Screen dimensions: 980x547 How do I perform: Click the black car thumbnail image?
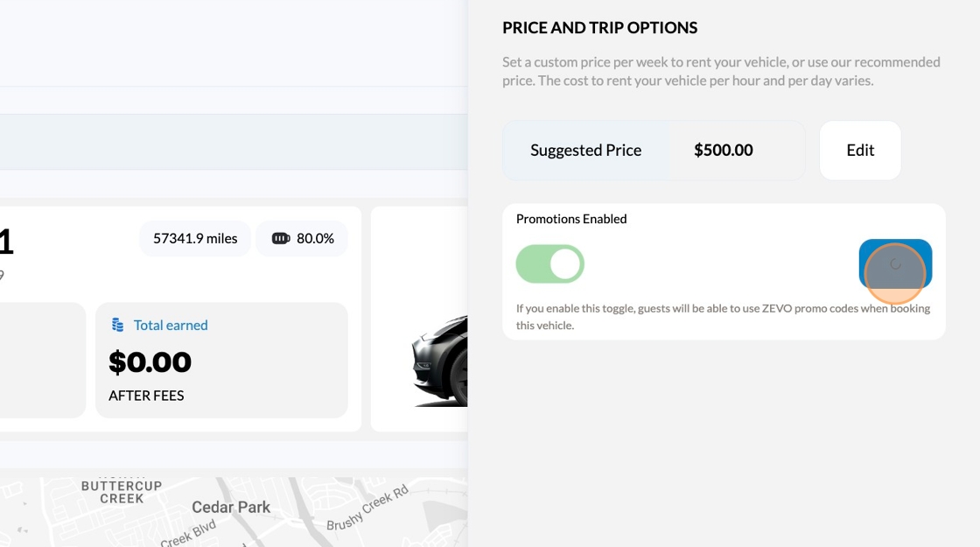coord(439,361)
